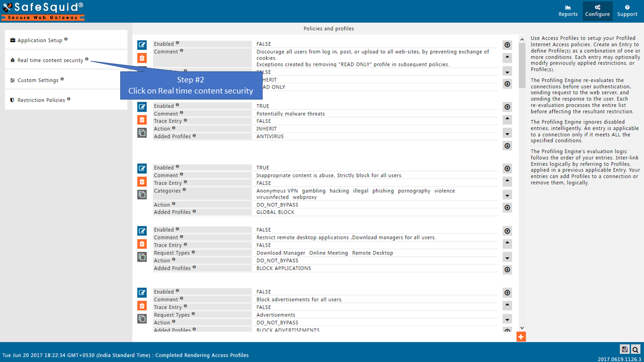Click the save configuration icon
The image size is (644, 362).
[624, 349]
